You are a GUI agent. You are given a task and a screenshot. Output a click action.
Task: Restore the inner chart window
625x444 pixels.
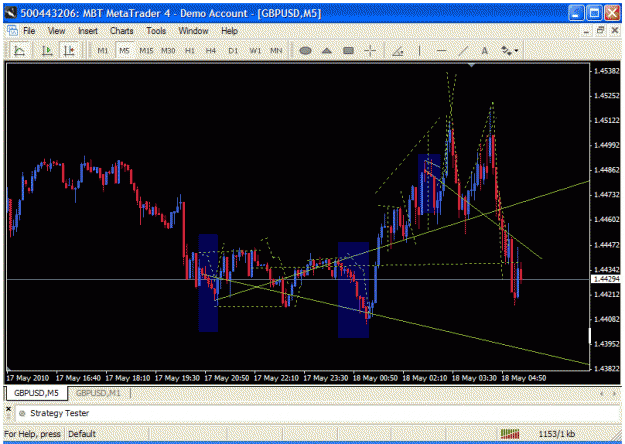point(601,30)
